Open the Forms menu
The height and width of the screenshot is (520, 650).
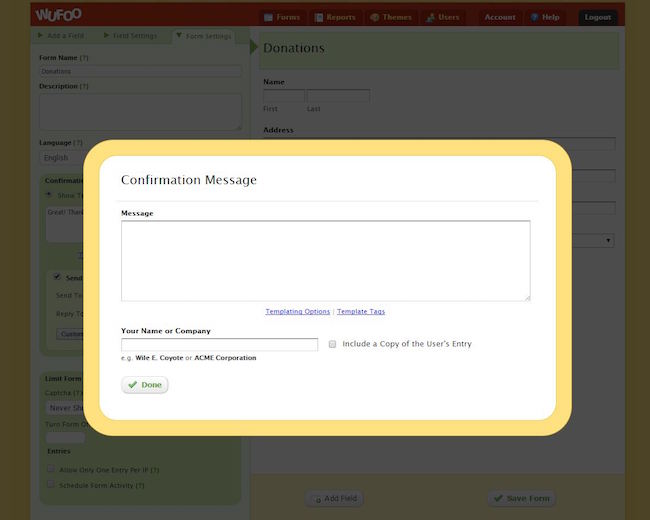(x=282, y=17)
